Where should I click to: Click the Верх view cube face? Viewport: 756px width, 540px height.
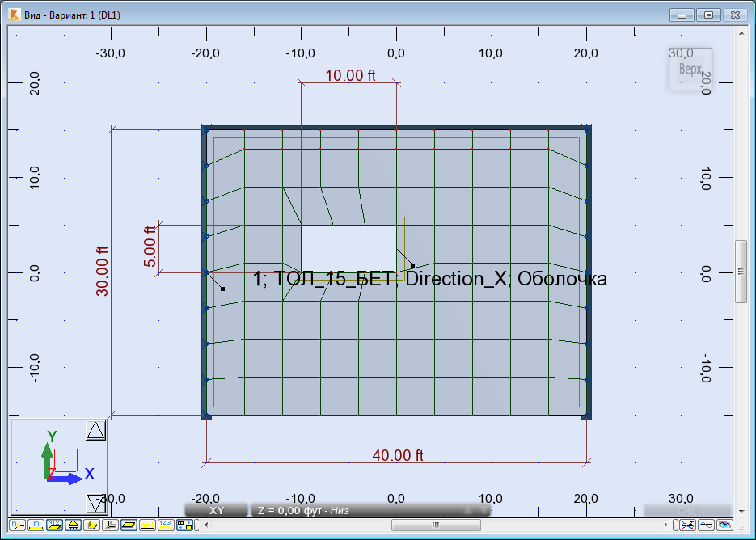[x=690, y=69]
